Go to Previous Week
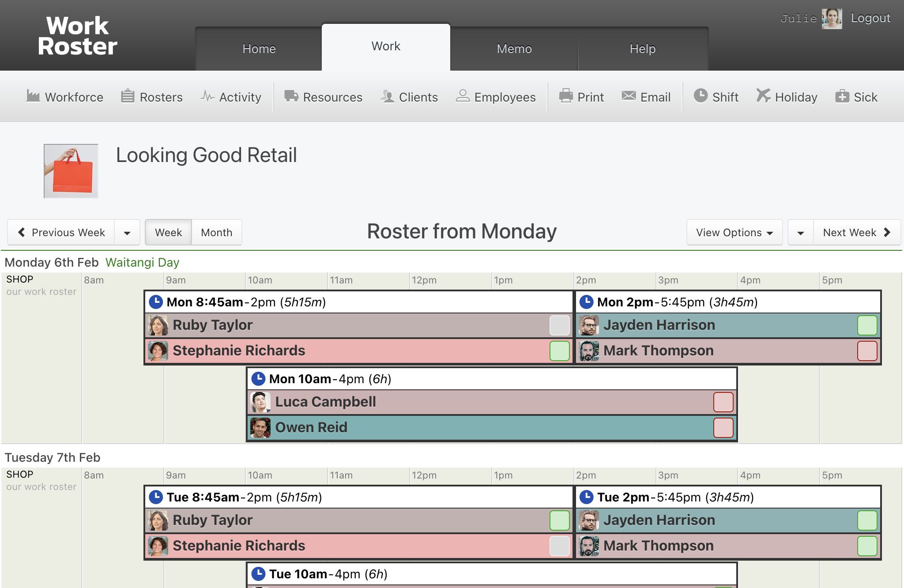Image resolution: width=904 pixels, height=588 pixels. pyautogui.click(x=61, y=233)
